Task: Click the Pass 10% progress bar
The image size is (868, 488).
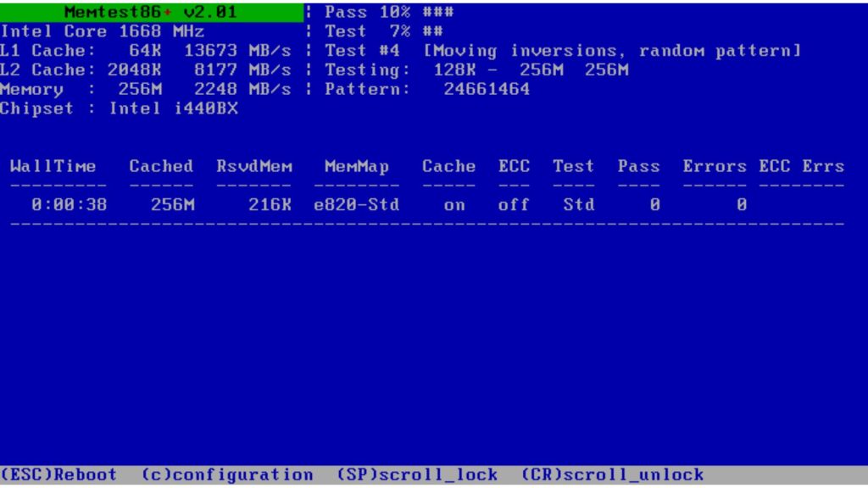Action: [x=389, y=12]
